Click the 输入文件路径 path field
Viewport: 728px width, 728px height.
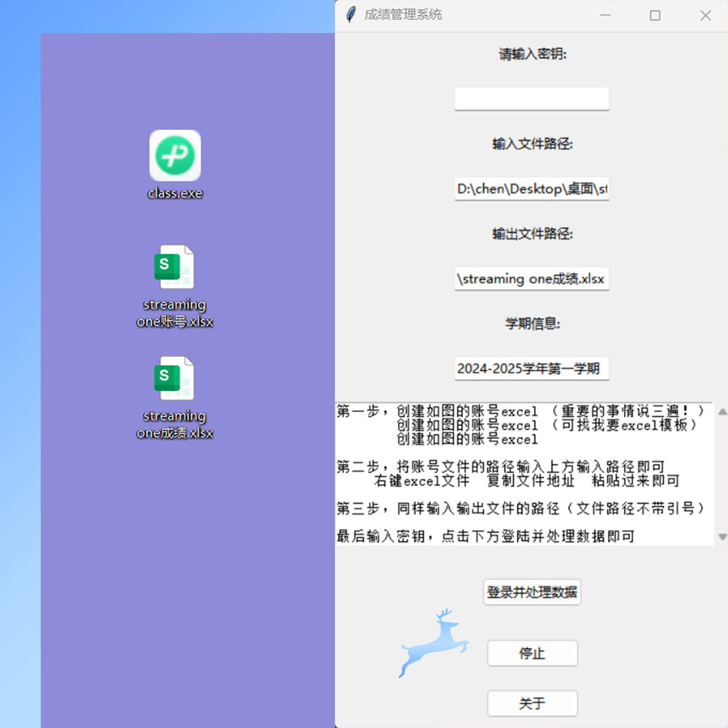point(531,189)
